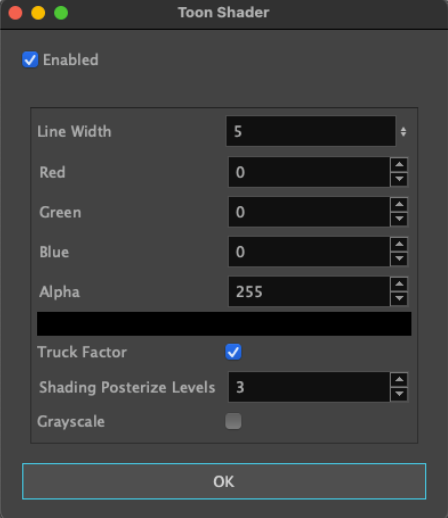Decrease the Alpha value with down arrow
The image size is (448, 518).
pyautogui.click(x=399, y=299)
